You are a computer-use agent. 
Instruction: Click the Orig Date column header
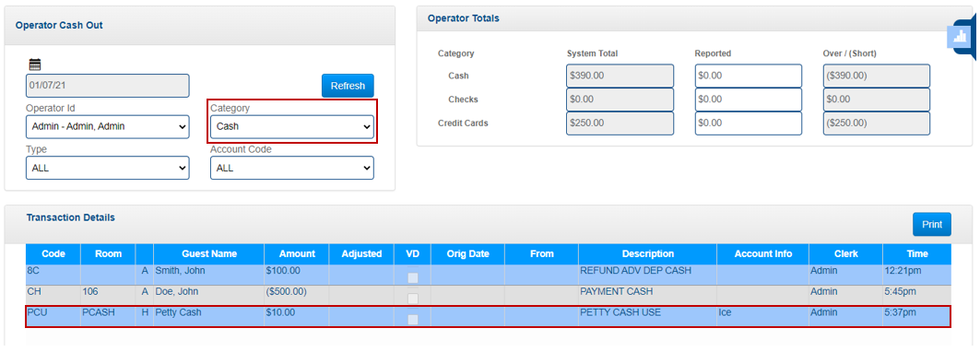click(x=467, y=253)
